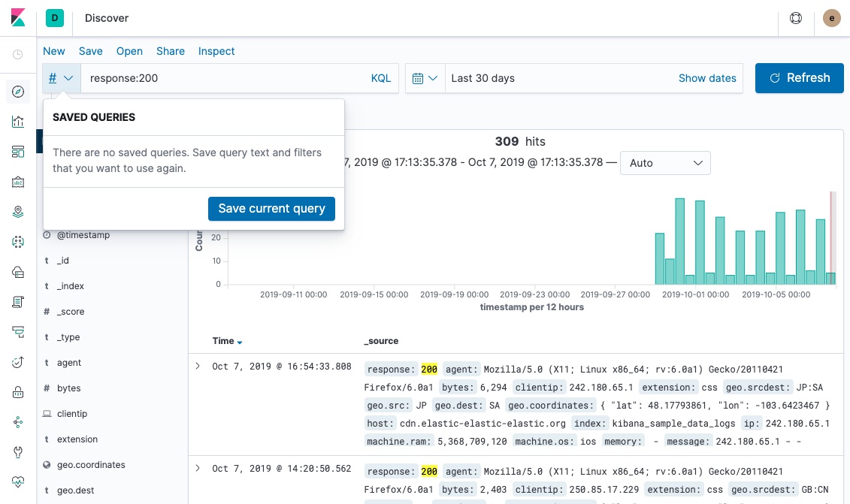
Task: Open the date quick menu calendar dropdown
Action: (425, 78)
